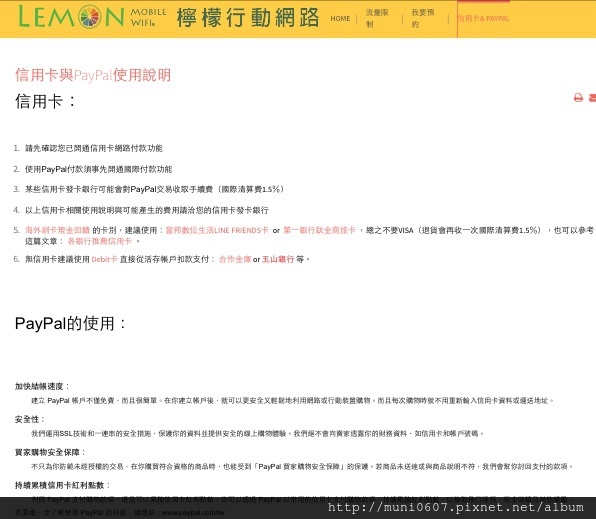Screen dimensions: 596x519
Task: Open the 流量限制 menu item
Action: [x=377, y=18]
